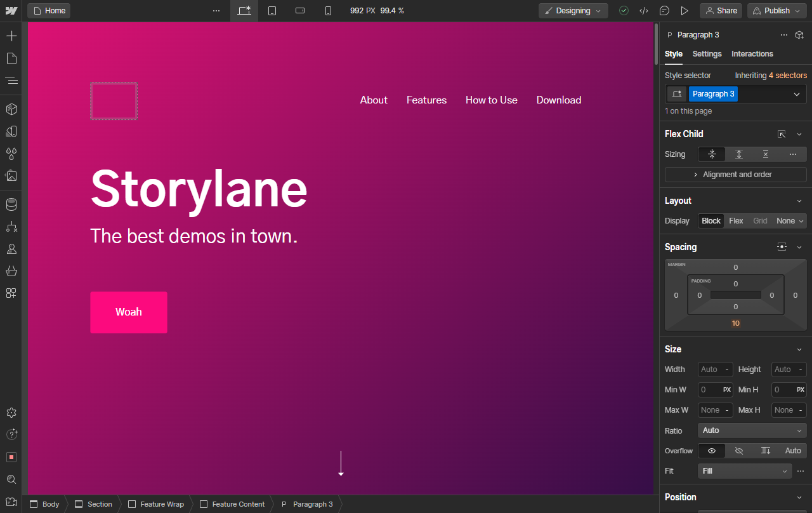Open the Ecommerce basket icon
812x513 pixels.
11,271
